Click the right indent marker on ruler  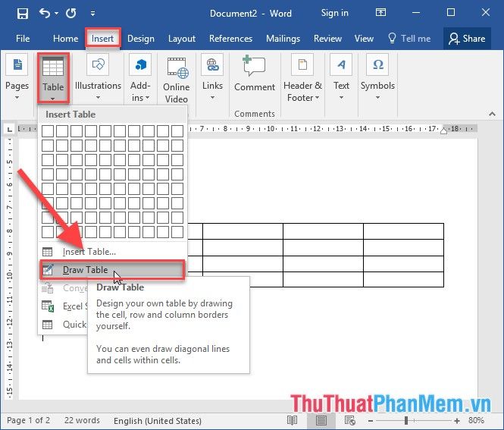point(443,130)
